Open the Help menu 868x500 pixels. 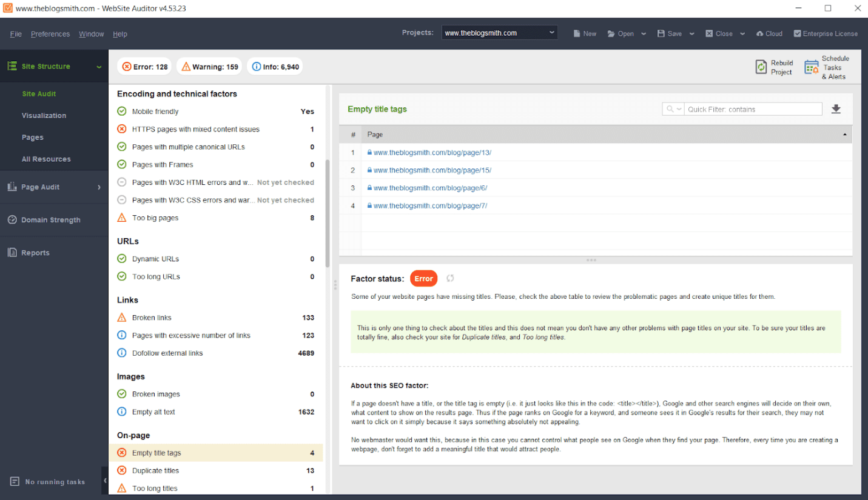120,34
